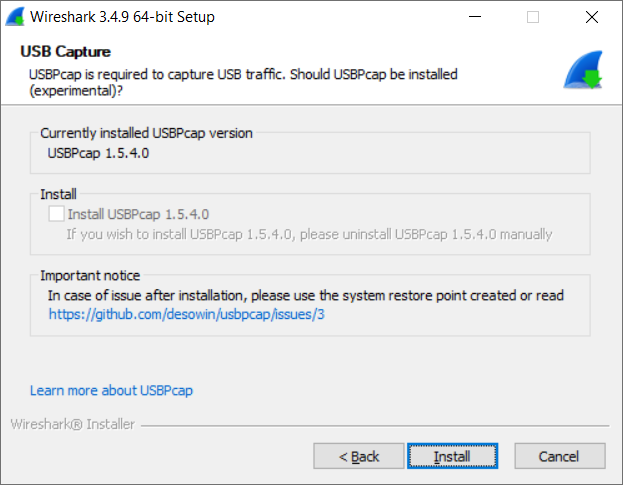Click the Wireshark installer logo with green arrow
Screen dimensions: 623x485
coord(583,70)
